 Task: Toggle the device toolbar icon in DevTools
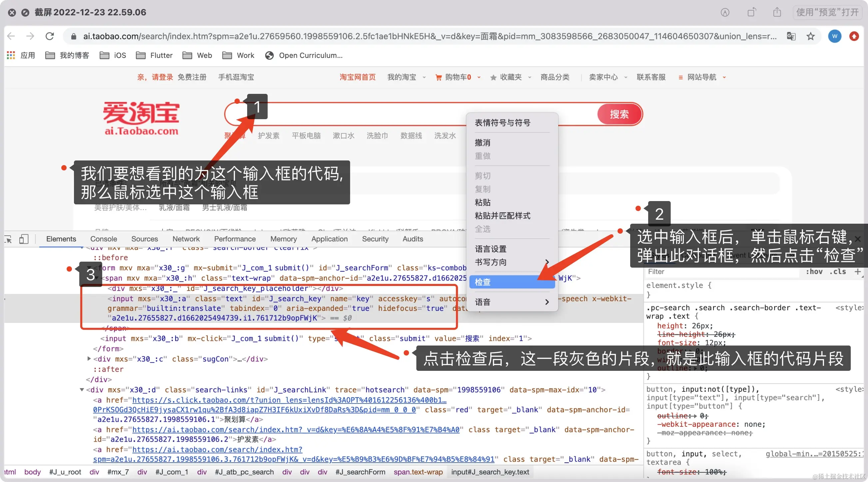(x=24, y=239)
